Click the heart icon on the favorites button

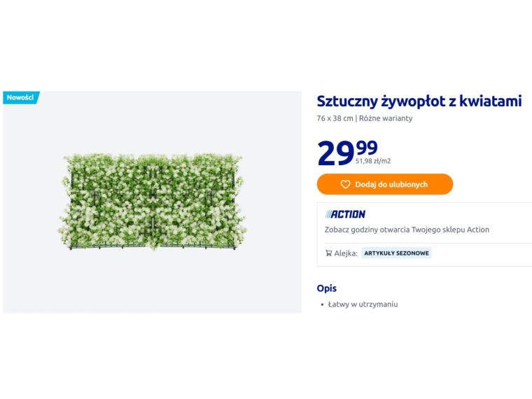[x=345, y=185]
